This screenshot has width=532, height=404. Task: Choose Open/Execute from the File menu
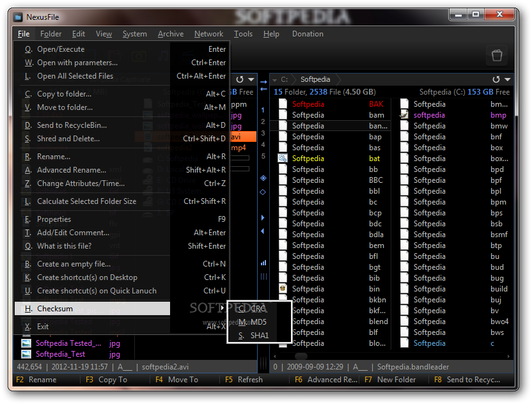pyautogui.click(x=121, y=49)
